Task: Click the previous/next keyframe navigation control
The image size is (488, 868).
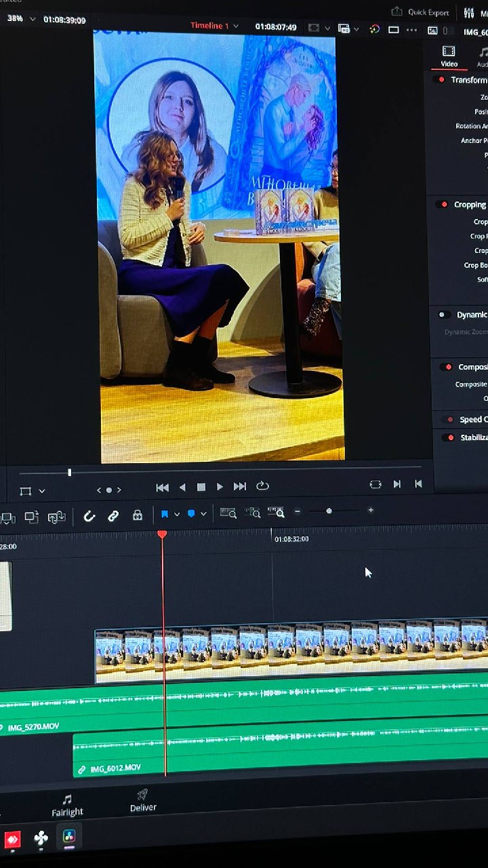Action: click(108, 490)
